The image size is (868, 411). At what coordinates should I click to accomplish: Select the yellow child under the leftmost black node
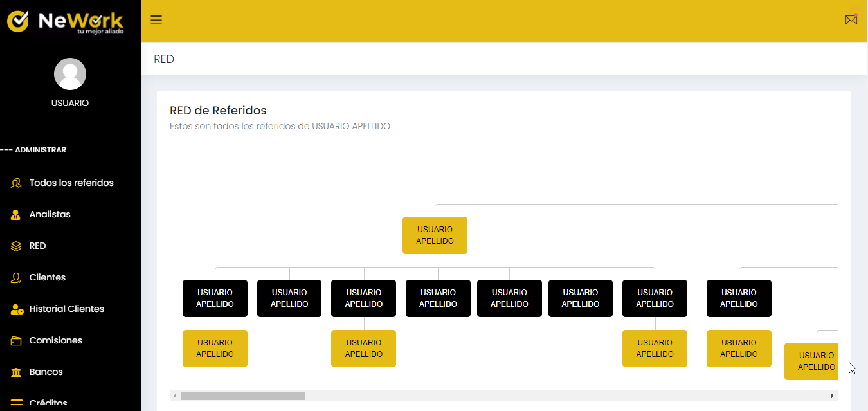click(215, 349)
